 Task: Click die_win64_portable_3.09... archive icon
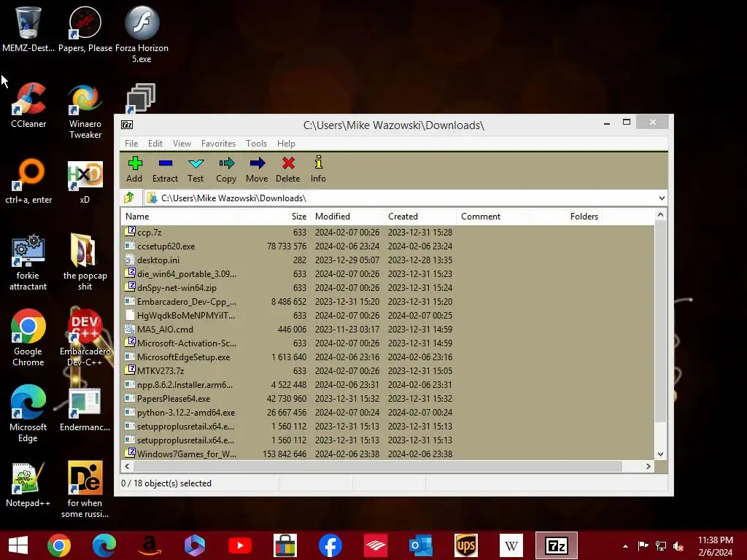(130, 273)
